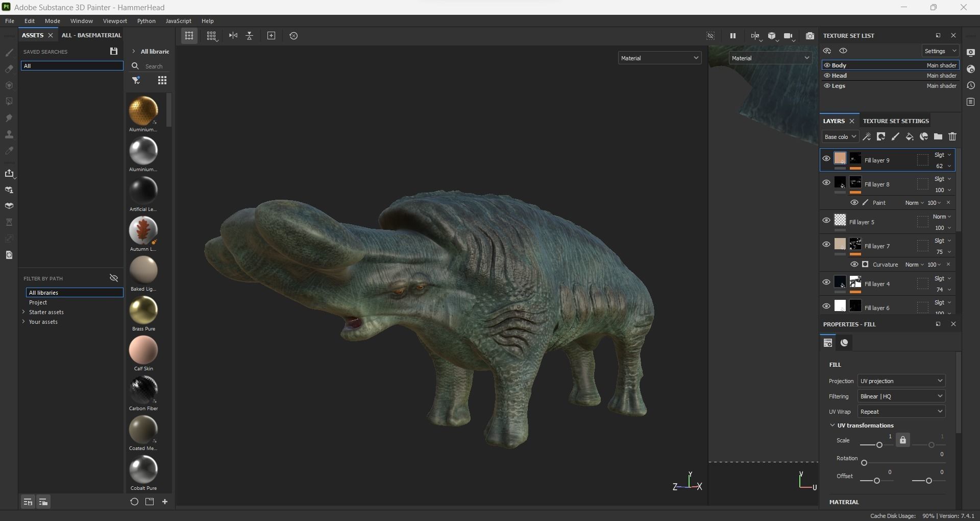Expand the Starter assets tree node
The image size is (980, 521).
[23, 312]
